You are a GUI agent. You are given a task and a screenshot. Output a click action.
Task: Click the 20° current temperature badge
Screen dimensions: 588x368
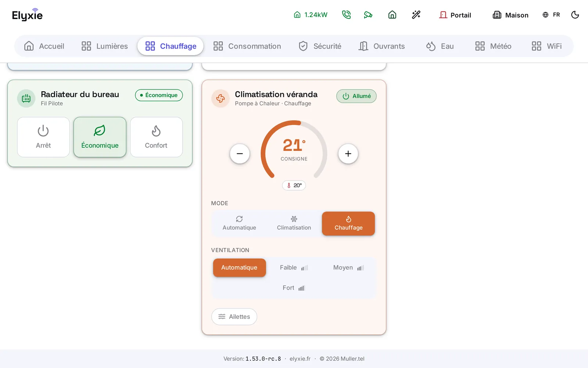tap(294, 185)
